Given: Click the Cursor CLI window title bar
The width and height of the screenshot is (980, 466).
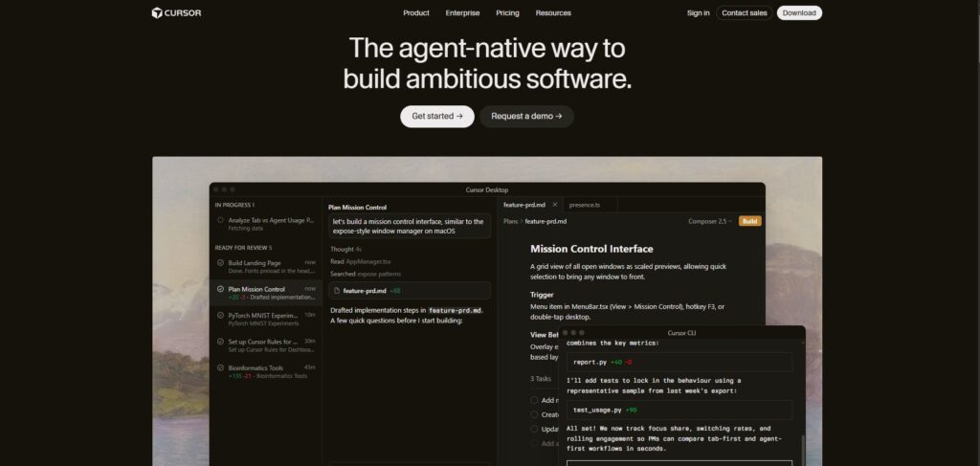Looking at the screenshot, I should [681, 333].
